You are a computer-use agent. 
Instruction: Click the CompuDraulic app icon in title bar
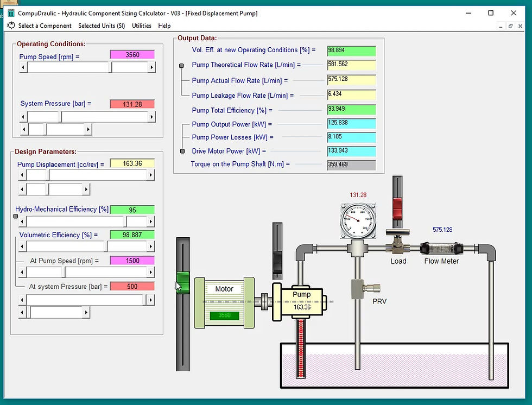pos(11,13)
